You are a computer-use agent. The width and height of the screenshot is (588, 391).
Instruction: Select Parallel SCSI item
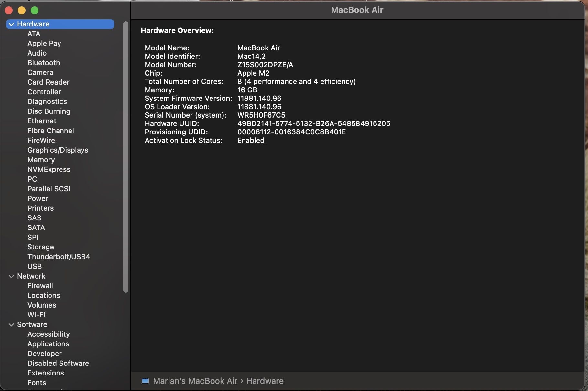tap(49, 189)
